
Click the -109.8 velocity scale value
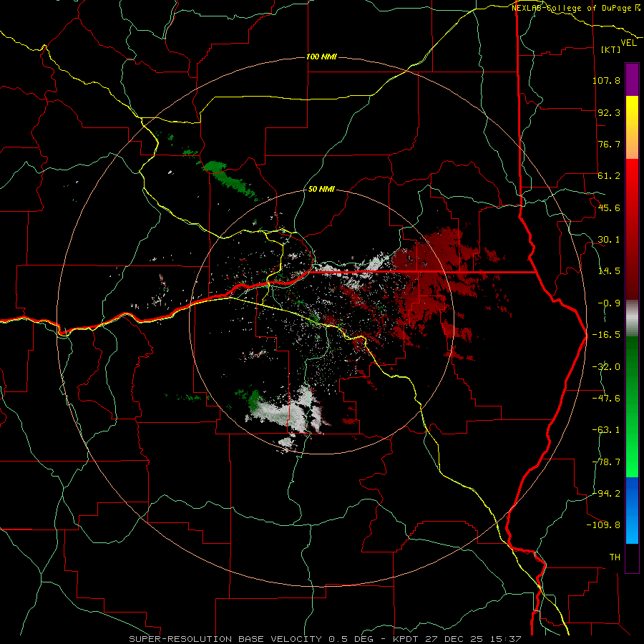coord(603,525)
